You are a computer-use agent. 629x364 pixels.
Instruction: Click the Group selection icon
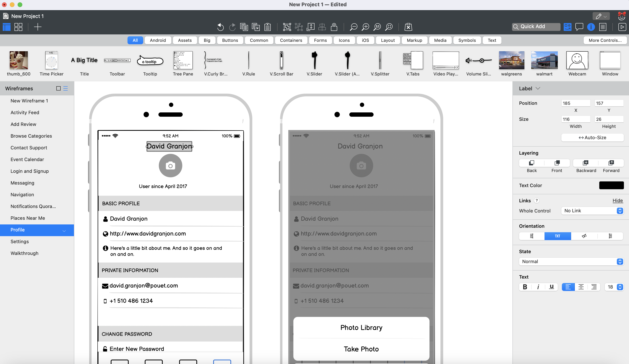287,27
